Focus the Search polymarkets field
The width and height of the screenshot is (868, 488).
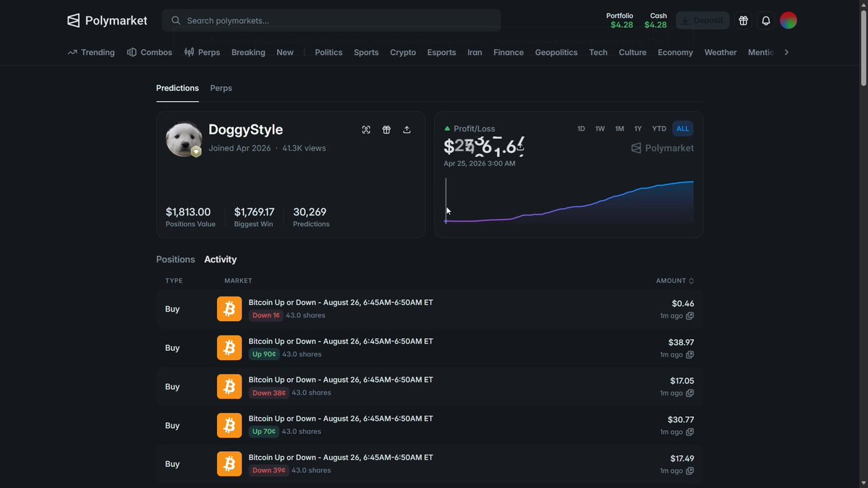pos(331,20)
